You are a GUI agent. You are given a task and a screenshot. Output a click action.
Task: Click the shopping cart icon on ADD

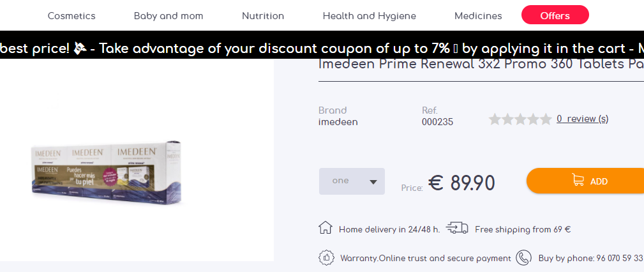point(578,181)
